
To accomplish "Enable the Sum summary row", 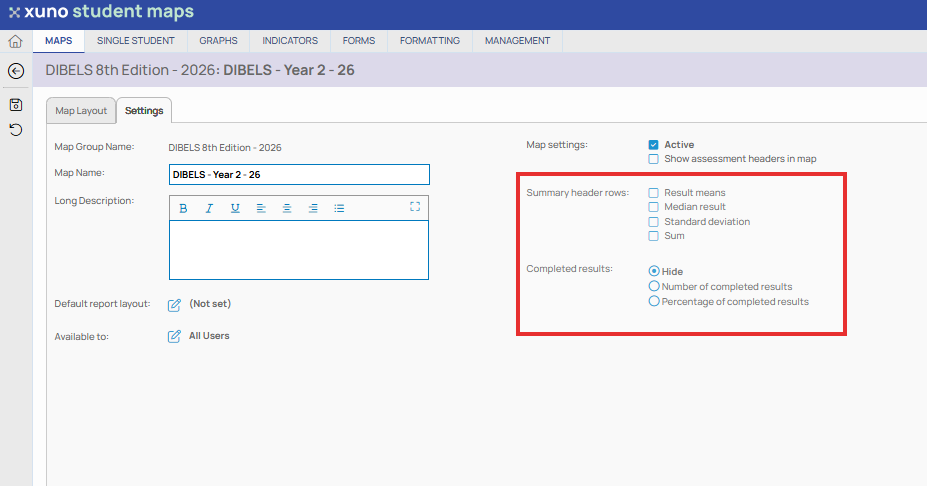I will [x=653, y=236].
